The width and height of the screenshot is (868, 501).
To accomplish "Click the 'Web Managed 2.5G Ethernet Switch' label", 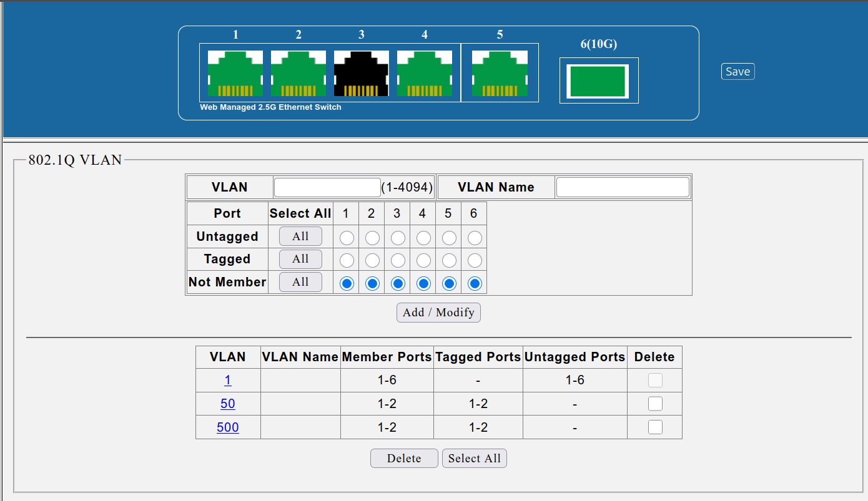I will (x=270, y=107).
